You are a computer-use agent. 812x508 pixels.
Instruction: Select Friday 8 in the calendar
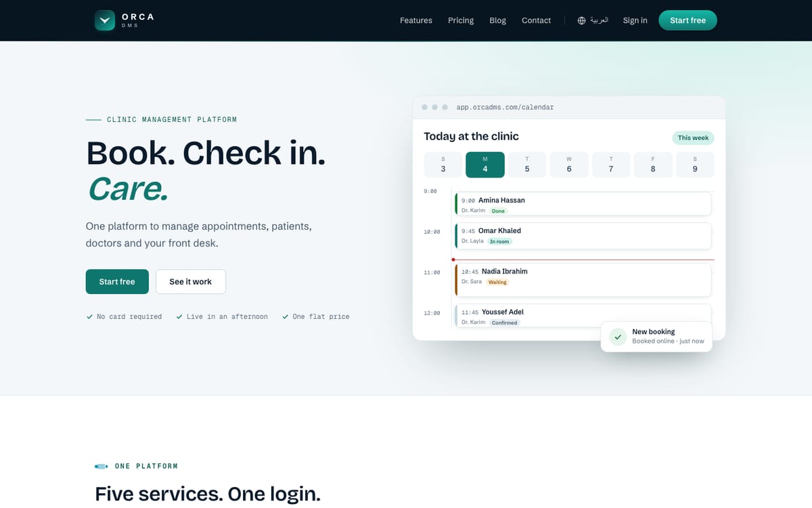point(653,165)
